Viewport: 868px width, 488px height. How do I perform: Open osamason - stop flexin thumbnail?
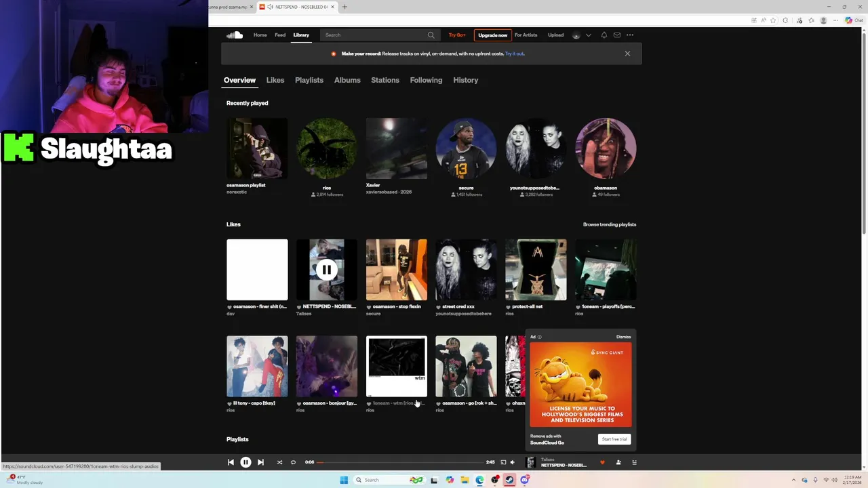[x=397, y=270]
